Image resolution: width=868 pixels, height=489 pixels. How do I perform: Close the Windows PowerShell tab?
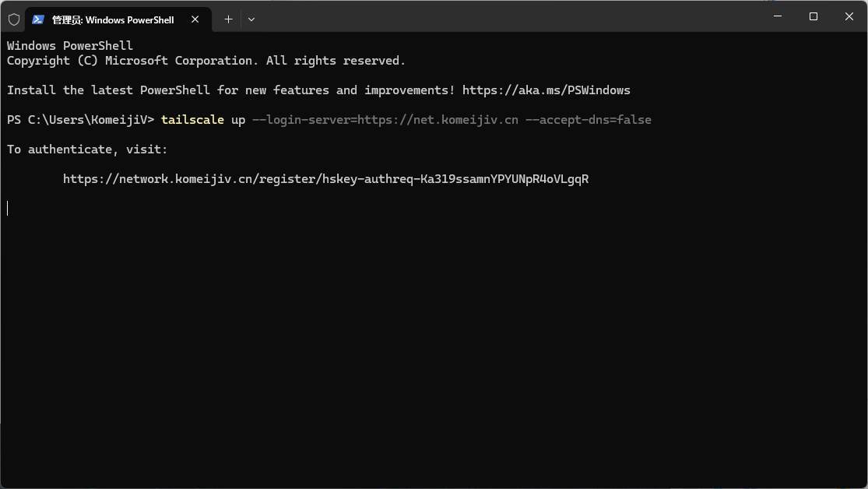[195, 19]
